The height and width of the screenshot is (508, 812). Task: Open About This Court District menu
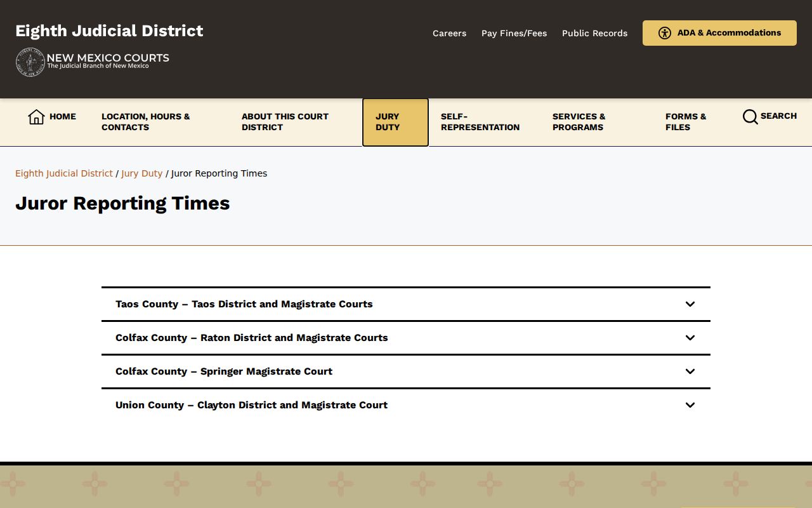tap(285, 122)
